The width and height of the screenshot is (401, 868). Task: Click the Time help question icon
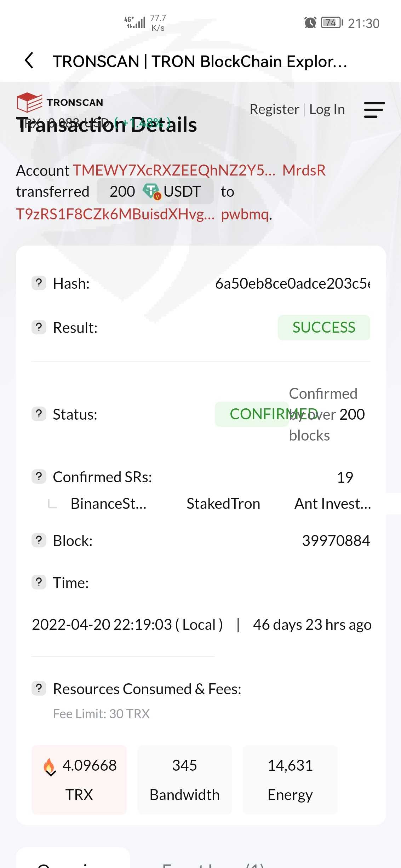39,582
